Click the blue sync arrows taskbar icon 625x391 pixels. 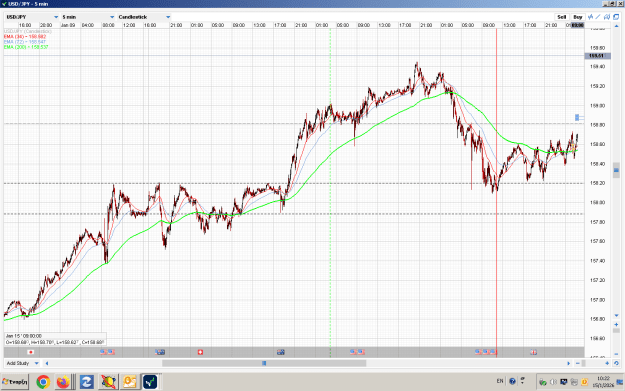click(86, 382)
